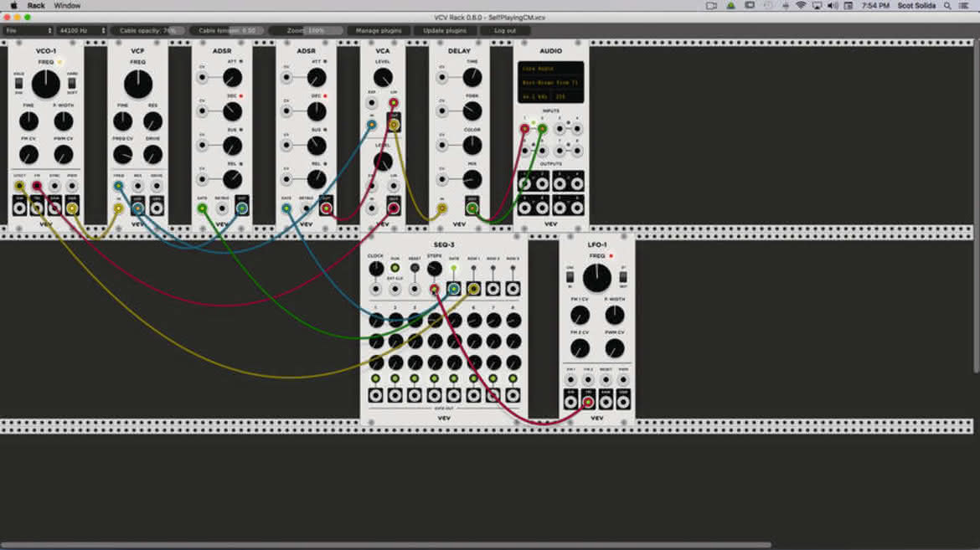Viewport: 980px width, 550px height.
Task: Click the DELAY MIX knob
Action: pyautogui.click(x=472, y=179)
